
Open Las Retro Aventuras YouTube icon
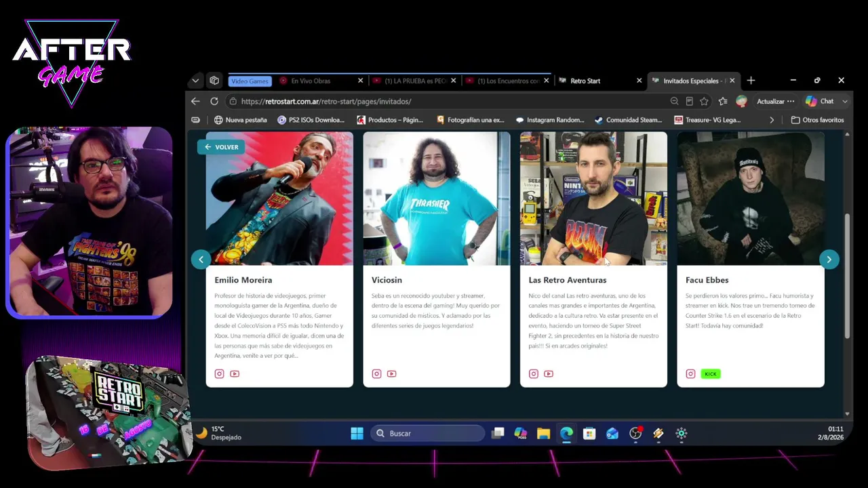(549, 373)
